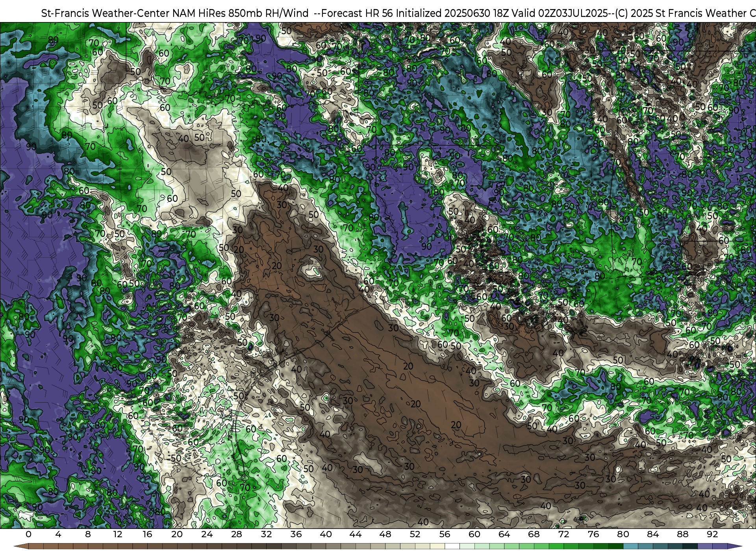Click the '36' label on the color scale
The image size is (756, 551).
tap(296, 534)
